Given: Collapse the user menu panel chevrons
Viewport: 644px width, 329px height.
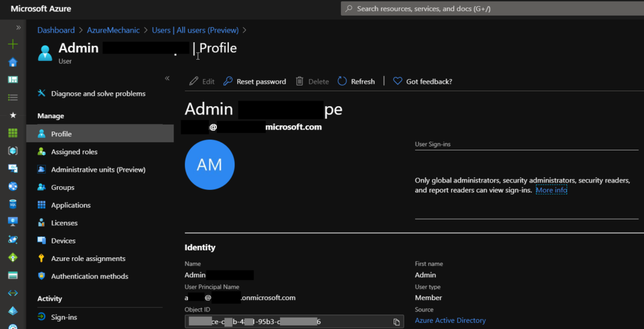Looking at the screenshot, I should tap(167, 78).
